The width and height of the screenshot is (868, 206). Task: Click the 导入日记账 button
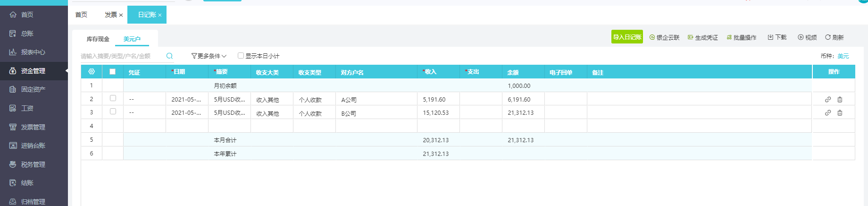coord(627,37)
